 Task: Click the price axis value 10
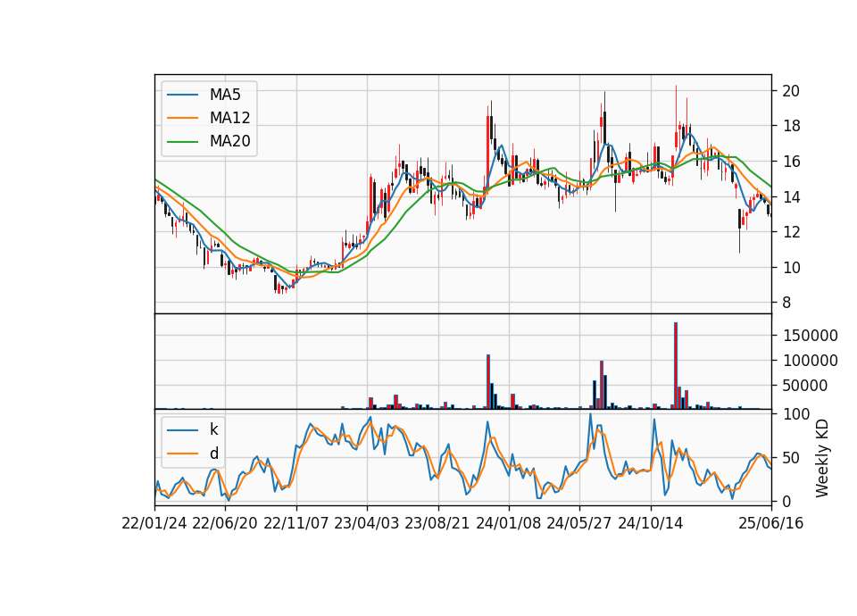tap(791, 267)
